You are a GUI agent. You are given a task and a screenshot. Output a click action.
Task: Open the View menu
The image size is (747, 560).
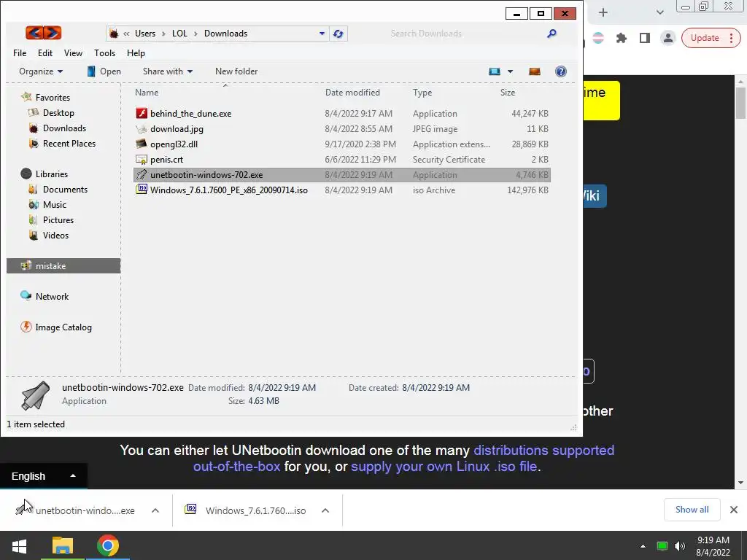coord(74,52)
